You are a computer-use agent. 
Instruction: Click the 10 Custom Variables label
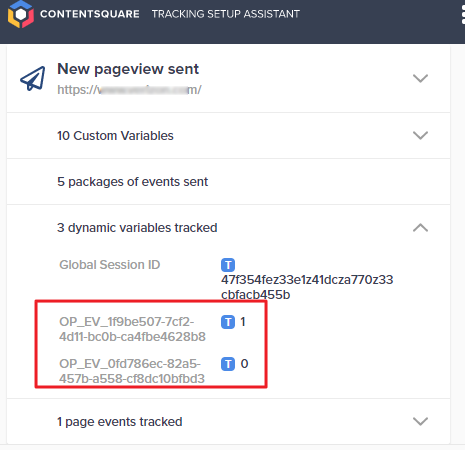[115, 136]
